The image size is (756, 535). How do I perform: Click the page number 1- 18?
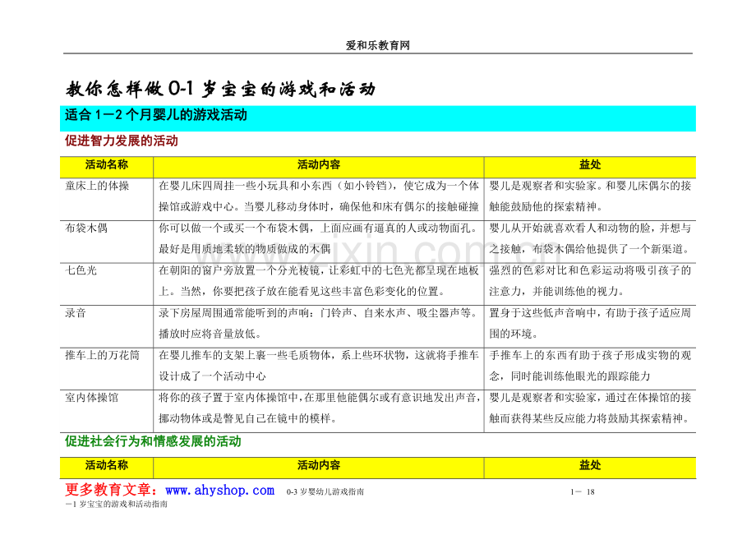click(581, 491)
